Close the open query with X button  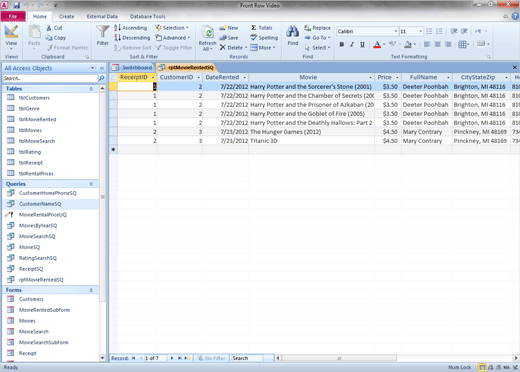click(515, 67)
